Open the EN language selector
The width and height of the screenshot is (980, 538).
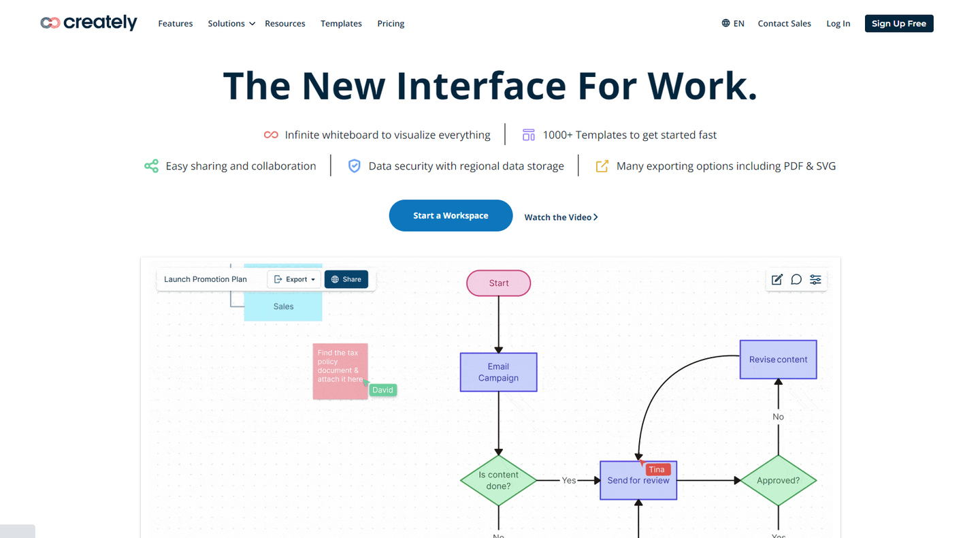click(x=733, y=23)
